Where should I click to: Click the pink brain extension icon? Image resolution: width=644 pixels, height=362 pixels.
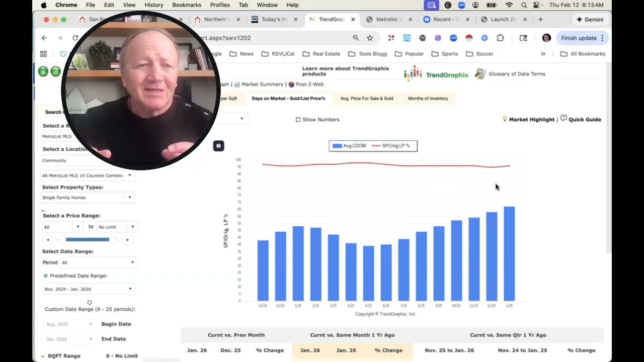438,38
